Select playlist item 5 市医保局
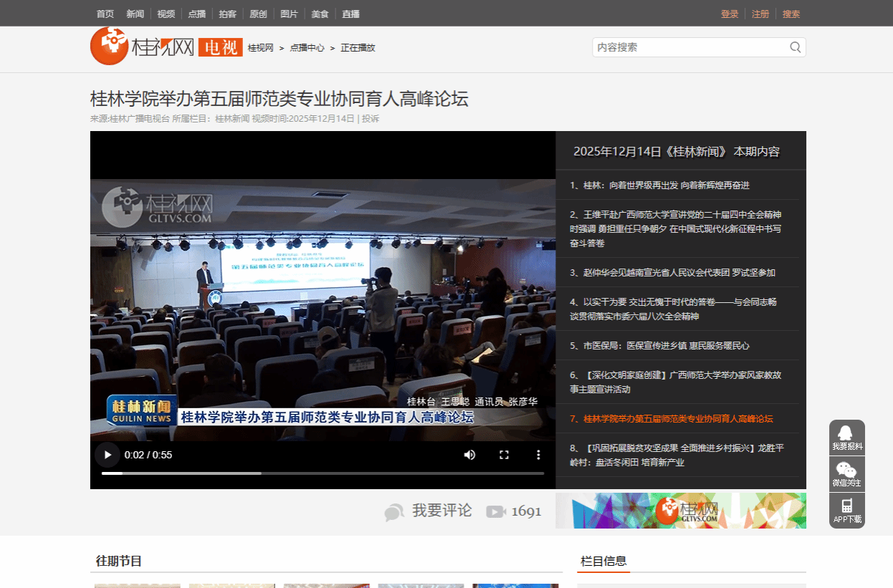This screenshot has height=588, width=893. (666, 345)
